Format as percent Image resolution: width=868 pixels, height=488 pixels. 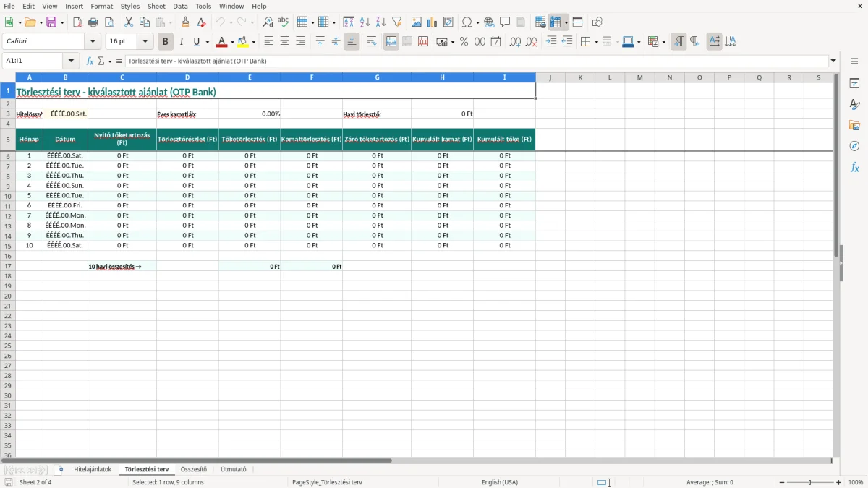(464, 42)
